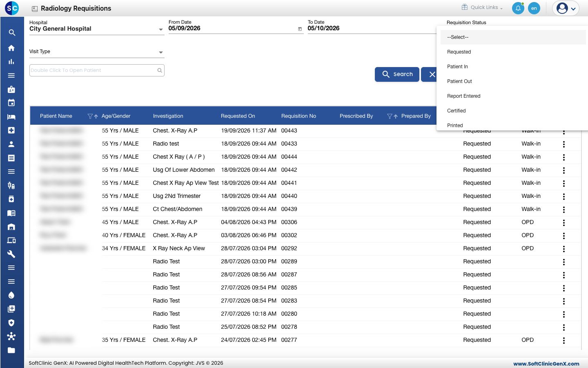Viewport: 588px width, 368px height.
Task: Focus the 'Double Click To Open Patient' field
Action: [x=97, y=70]
